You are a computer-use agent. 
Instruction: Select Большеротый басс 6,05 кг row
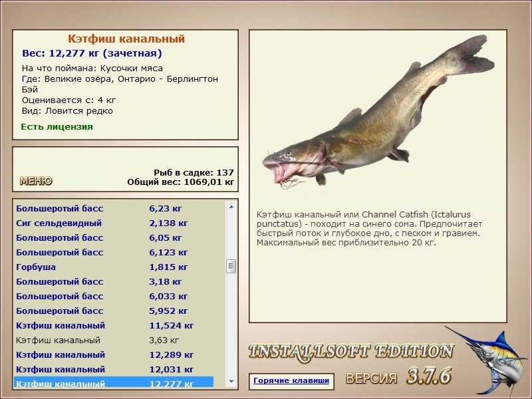[x=114, y=237]
